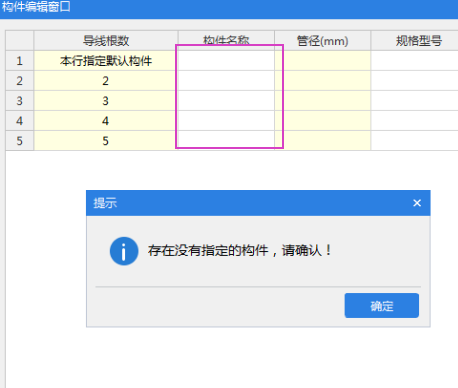The image size is (458, 388).
Task: Click the 确定 button in the dialog
Action: tap(382, 305)
